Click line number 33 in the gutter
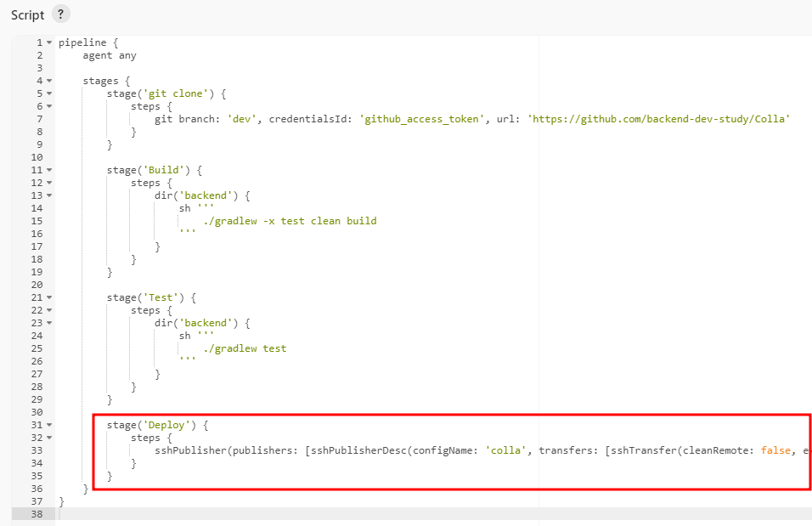The height and width of the screenshot is (526, 812). click(x=37, y=450)
